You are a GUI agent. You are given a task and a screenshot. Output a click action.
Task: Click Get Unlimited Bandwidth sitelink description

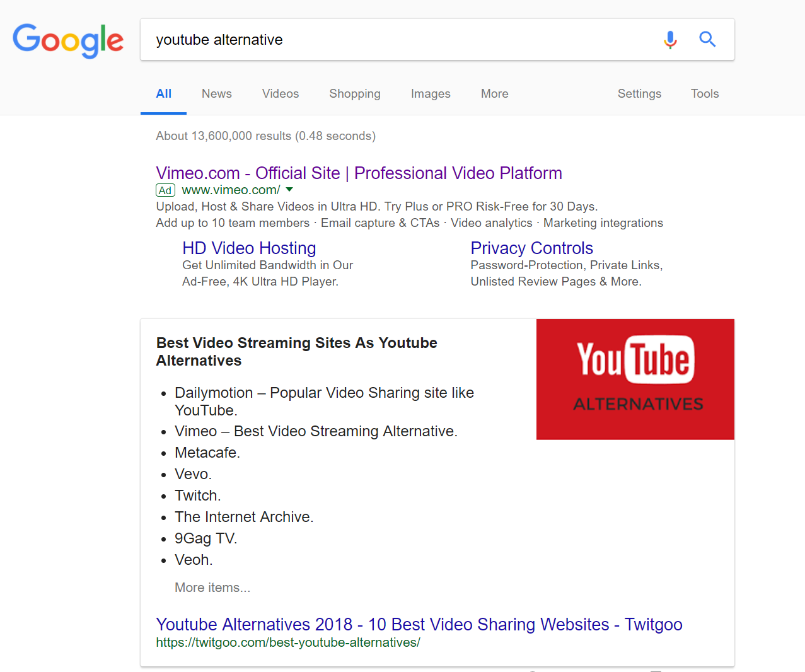click(x=267, y=274)
